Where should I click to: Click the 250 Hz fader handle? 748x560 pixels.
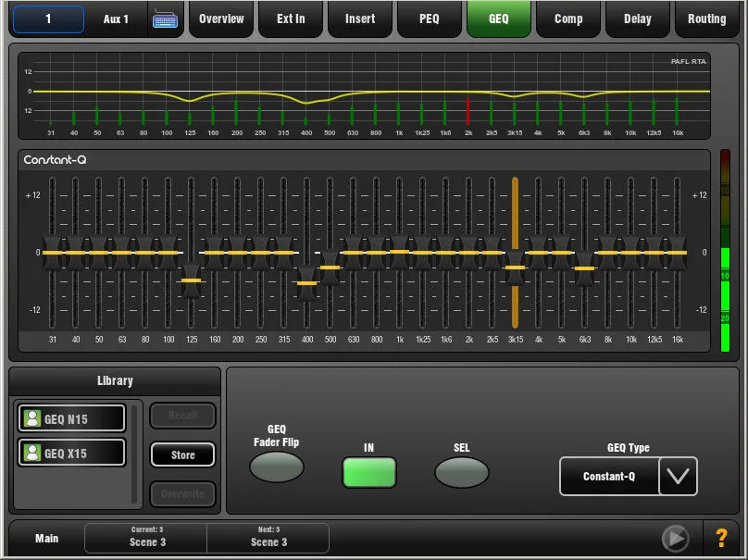[260, 253]
